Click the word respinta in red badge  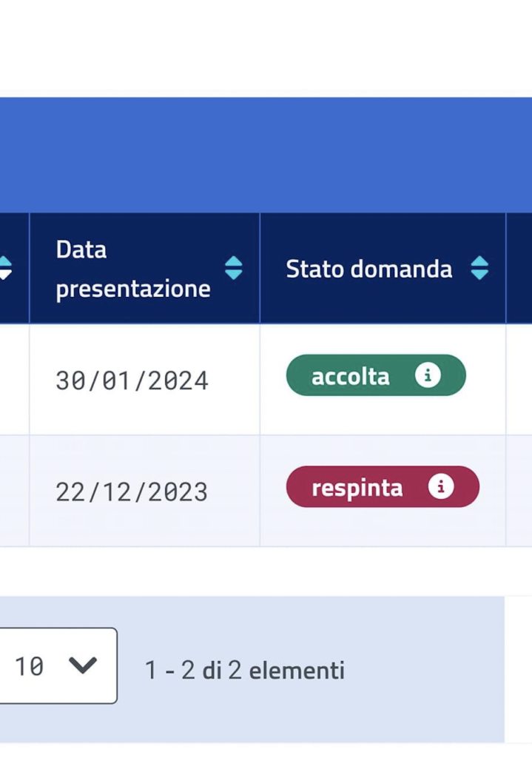click(x=357, y=489)
